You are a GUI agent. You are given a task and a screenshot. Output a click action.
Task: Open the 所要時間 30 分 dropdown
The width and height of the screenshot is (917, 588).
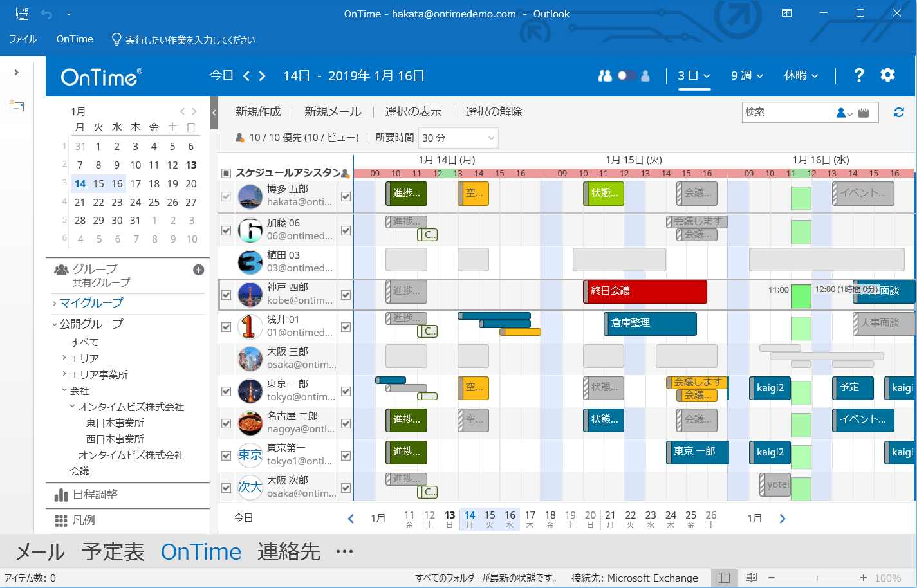458,138
